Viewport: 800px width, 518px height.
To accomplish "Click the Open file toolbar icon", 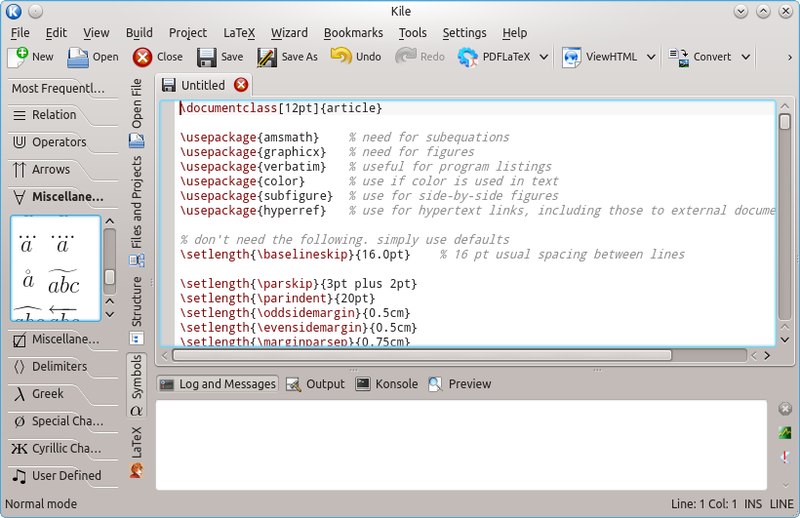I will pos(79,57).
